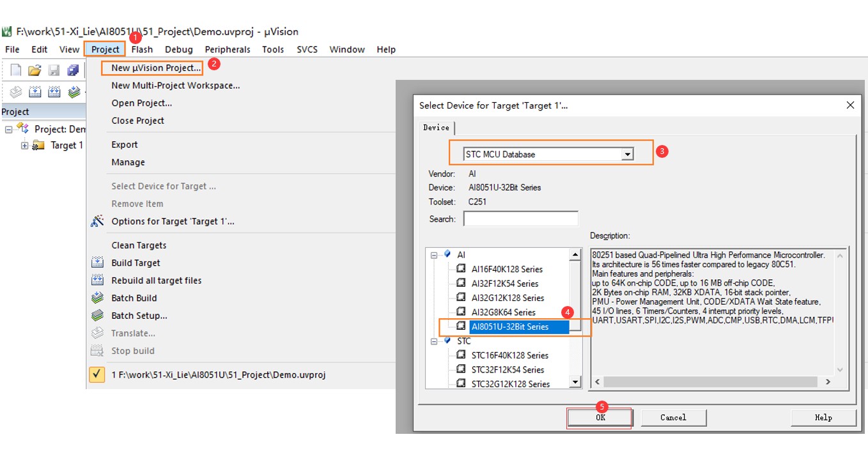Viewport: 868px width, 476px height.
Task: Click the icon beside Rebuild all target files
Action: pyautogui.click(x=97, y=280)
